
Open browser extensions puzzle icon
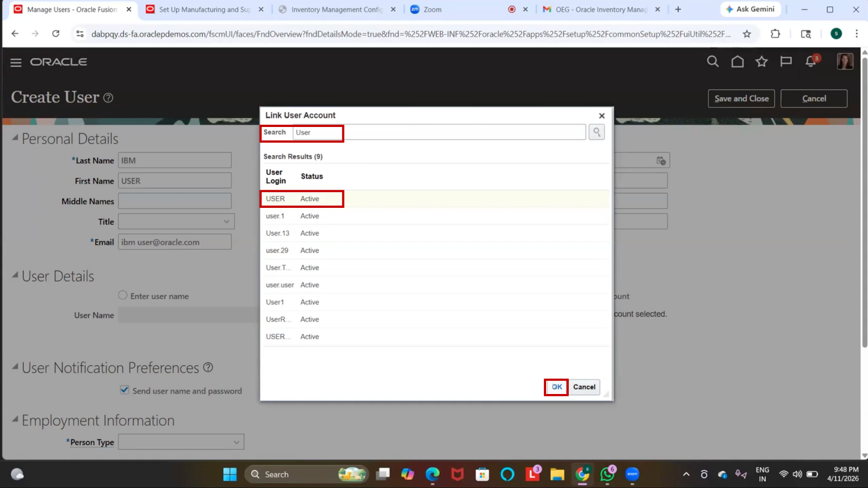775,34
